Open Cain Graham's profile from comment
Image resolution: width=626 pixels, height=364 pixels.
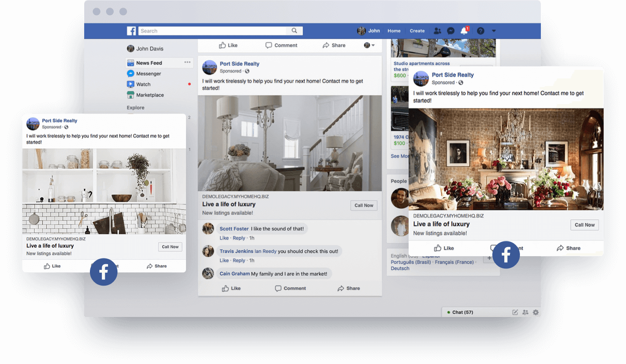235,274
